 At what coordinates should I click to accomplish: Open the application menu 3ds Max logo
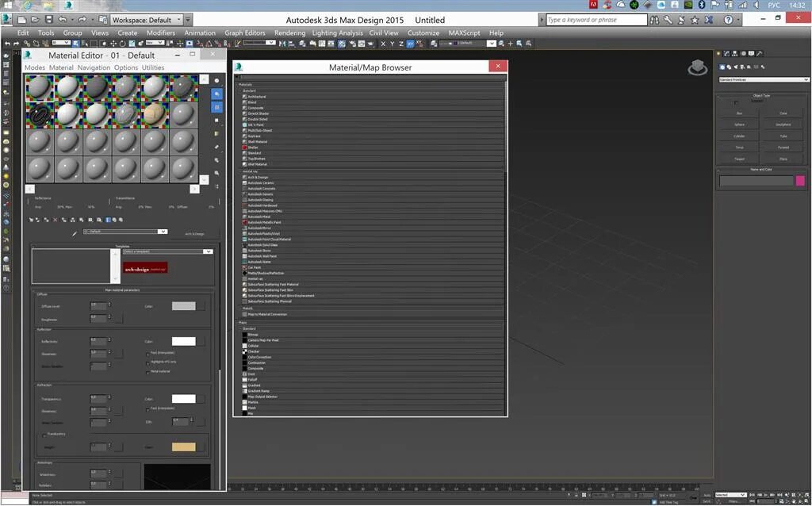click(6, 20)
